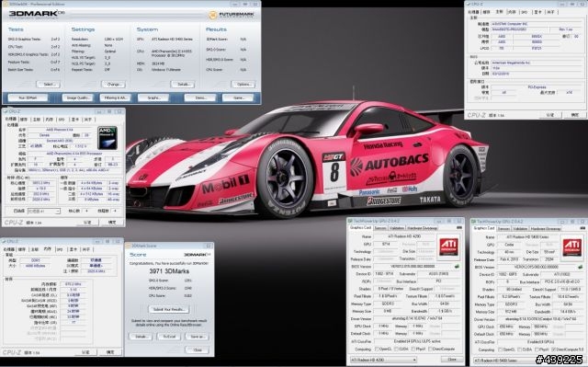This screenshot has width=588, height=367.
Task: Click Close button in HD 4290 GPU-Z
Action: tap(452, 359)
